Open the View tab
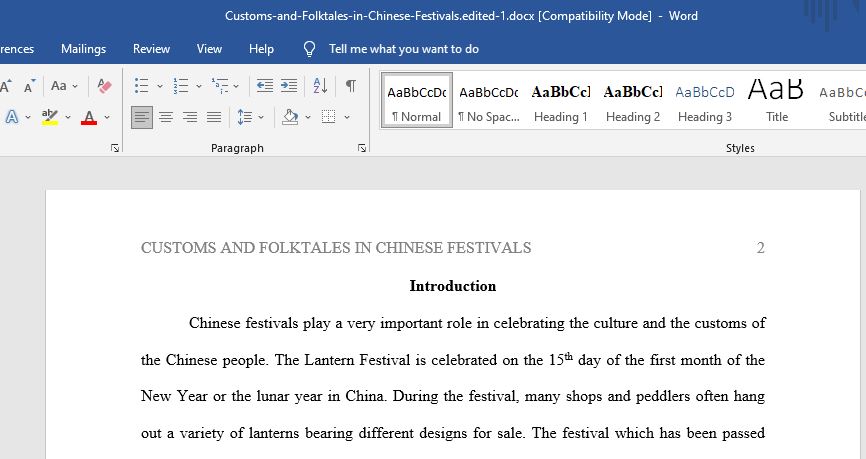 click(209, 49)
